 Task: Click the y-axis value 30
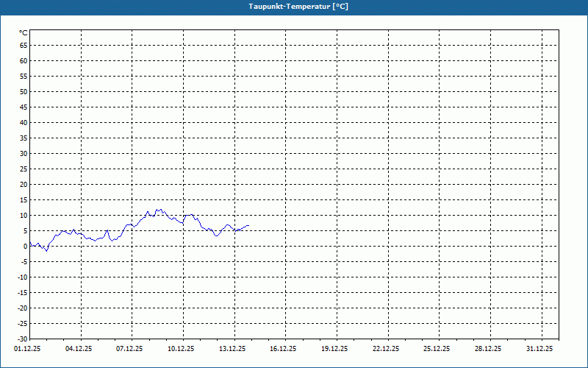24,154
